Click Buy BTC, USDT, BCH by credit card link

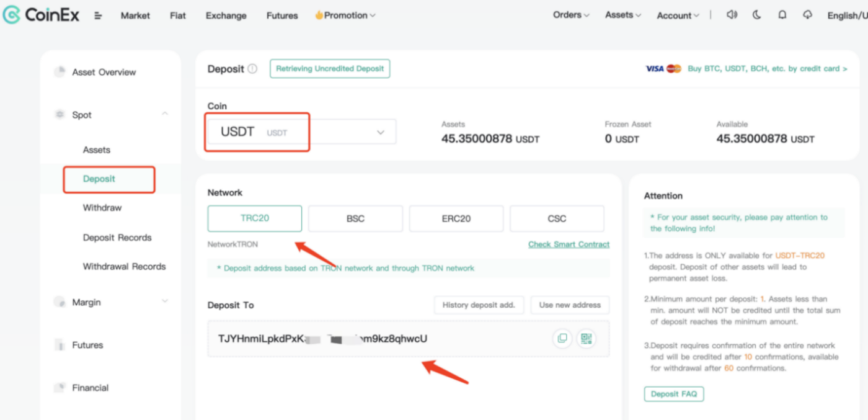pos(768,69)
